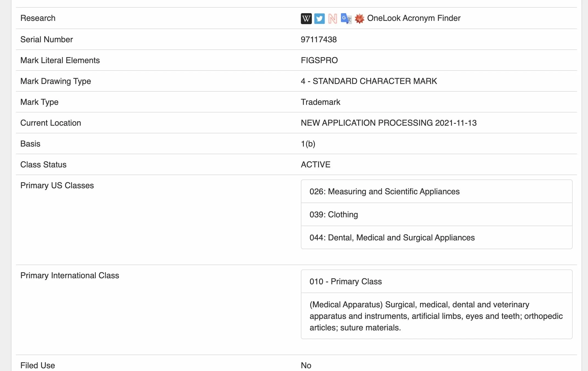Click the Medical Apparatus class description text
Image resolution: width=588 pixels, height=371 pixels.
(436, 316)
